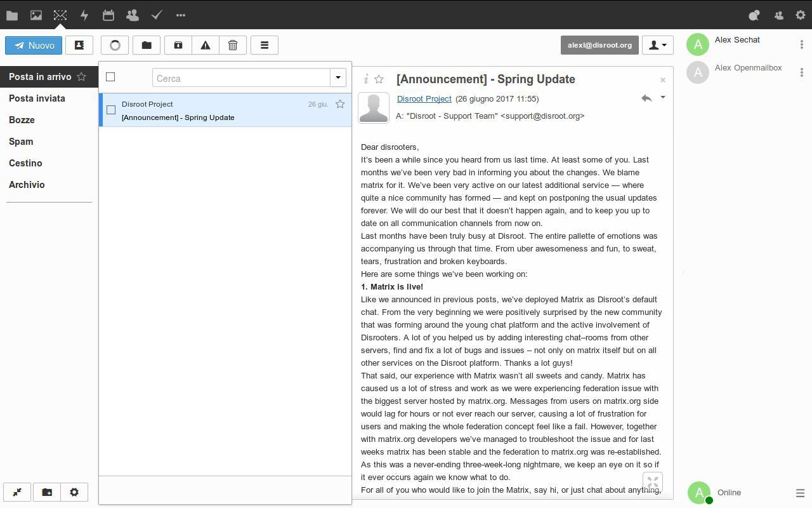Click the sender avatar thumbnail
The image size is (812, 508).
[x=374, y=108]
